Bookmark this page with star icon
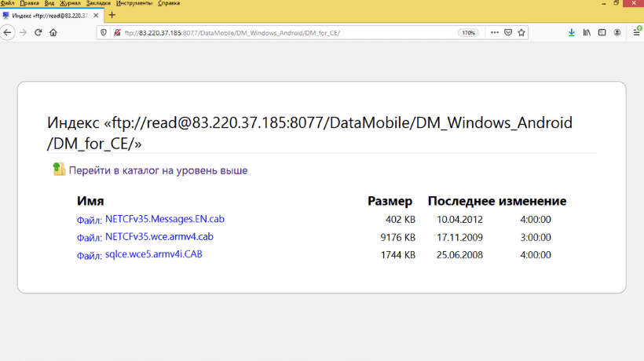The height and width of the screenshot is (361, 644). [521, 32]
